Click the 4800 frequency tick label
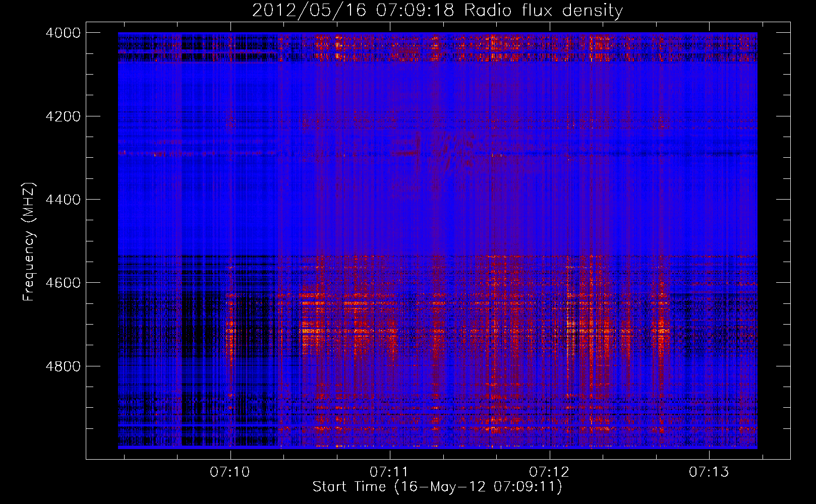The height and width of the screenshot is (504, 816). (63, 366)
